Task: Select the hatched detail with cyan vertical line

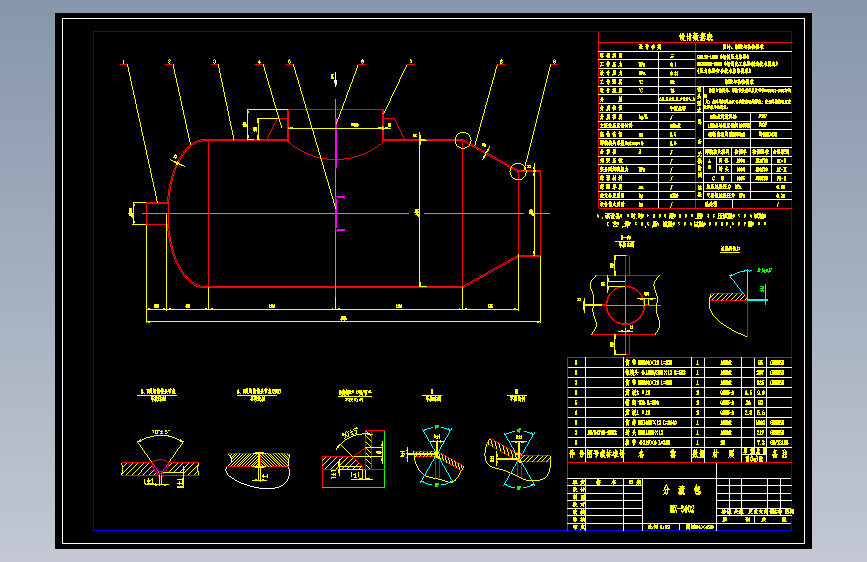Action: [x=738, y=303]
